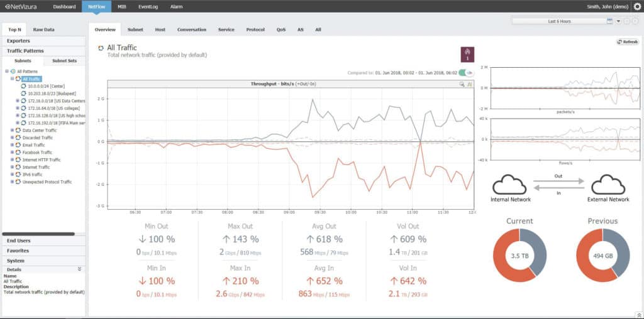This screenshot has height=319, width=644.
Task: Select the Unexpected Protocol Traffic item
Action: coord(47,182)
